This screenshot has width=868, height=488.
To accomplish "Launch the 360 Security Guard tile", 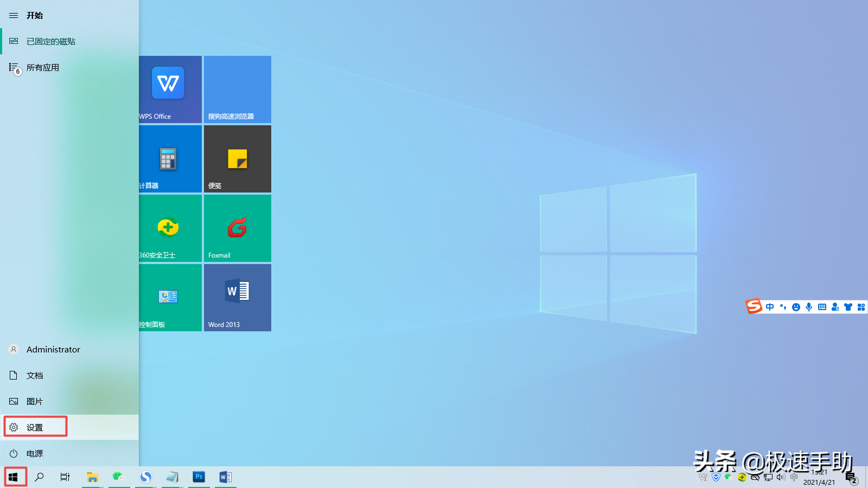I will [x=170, y=228].
